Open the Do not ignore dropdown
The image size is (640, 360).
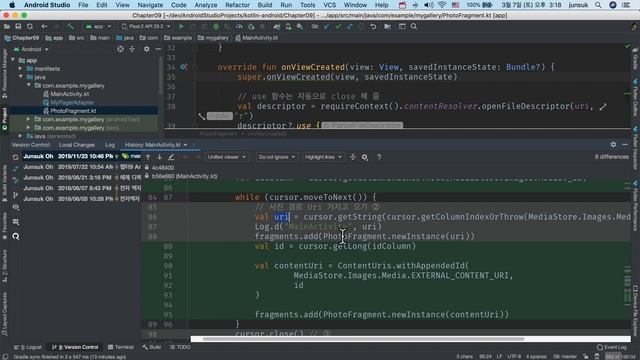[x=277, y=157]
